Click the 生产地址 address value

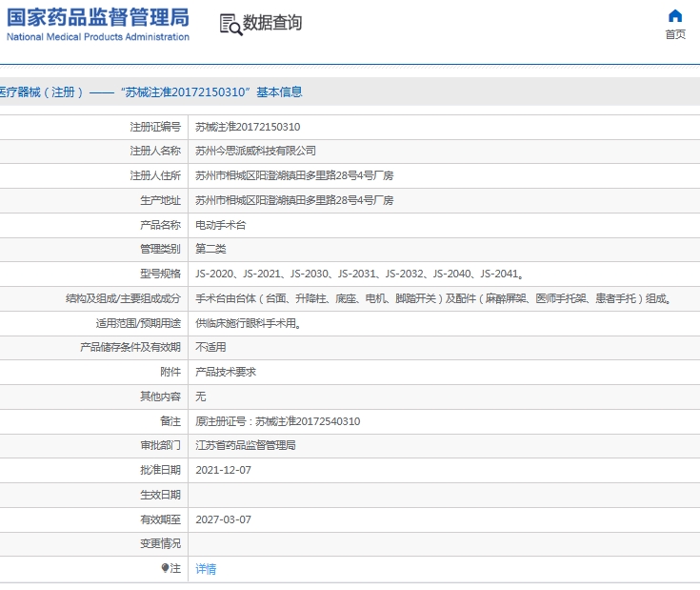pyautogui.click(x=294, y=200)
